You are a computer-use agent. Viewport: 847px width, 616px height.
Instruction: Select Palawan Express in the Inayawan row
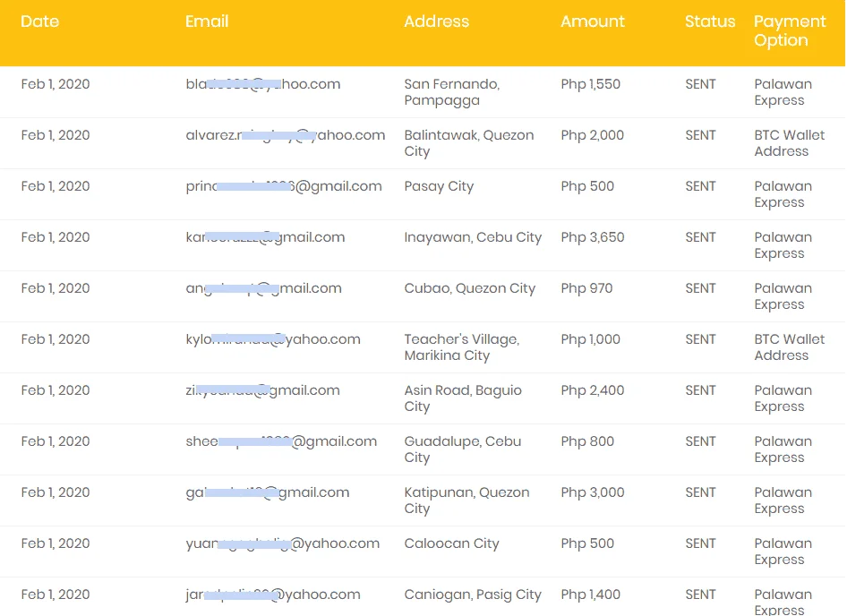783,245
